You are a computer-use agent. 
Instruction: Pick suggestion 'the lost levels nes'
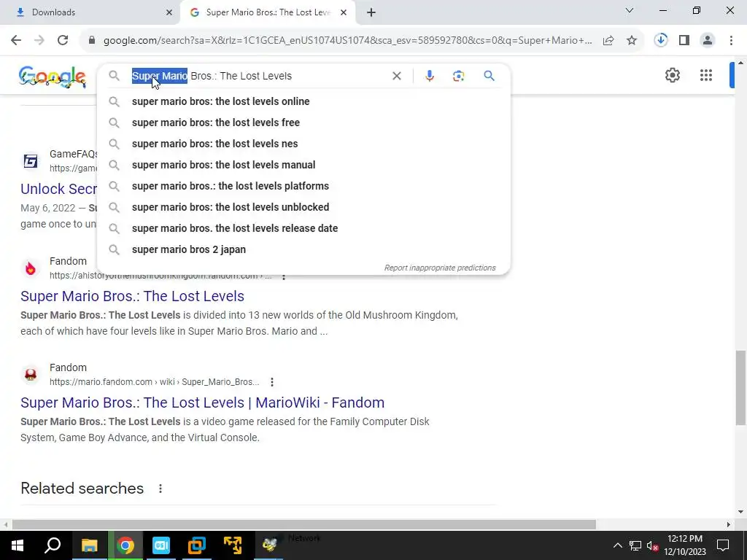point(303,144)
